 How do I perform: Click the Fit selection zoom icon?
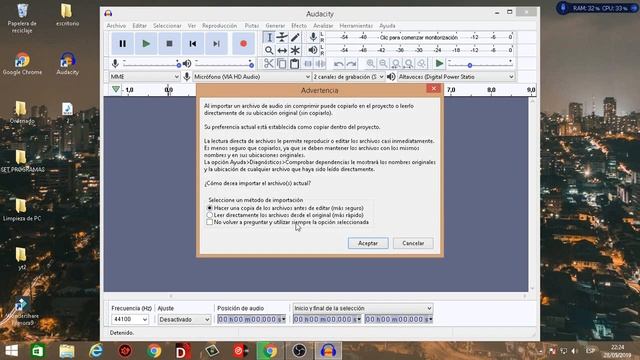click(x=396, y=64)
